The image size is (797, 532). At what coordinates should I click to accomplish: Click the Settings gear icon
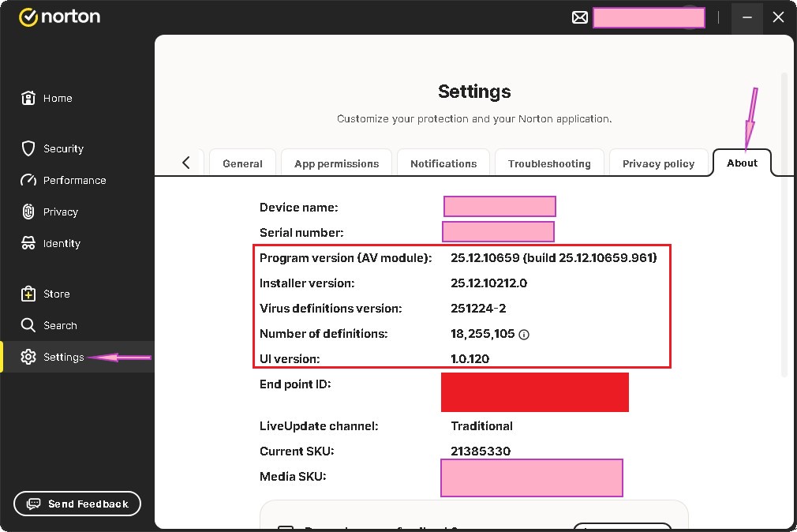click(28, 357)
